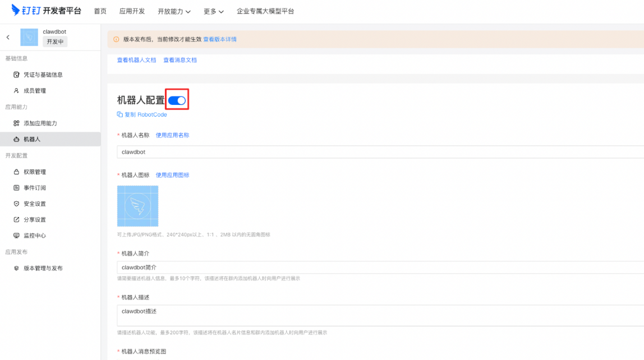Open 监控中心 in the sidebar
Viewport: 644px width, 360px height.
[35, 236]
